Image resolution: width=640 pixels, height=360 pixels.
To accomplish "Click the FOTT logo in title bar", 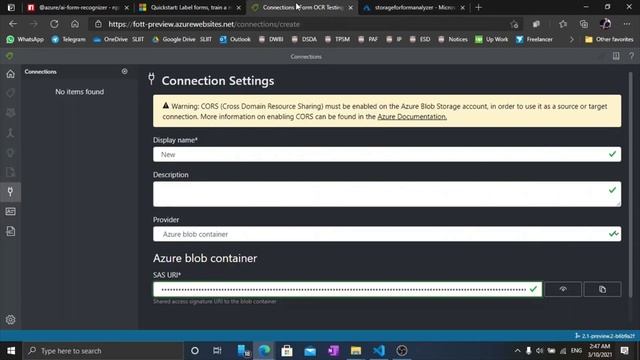I will [9, 56].
